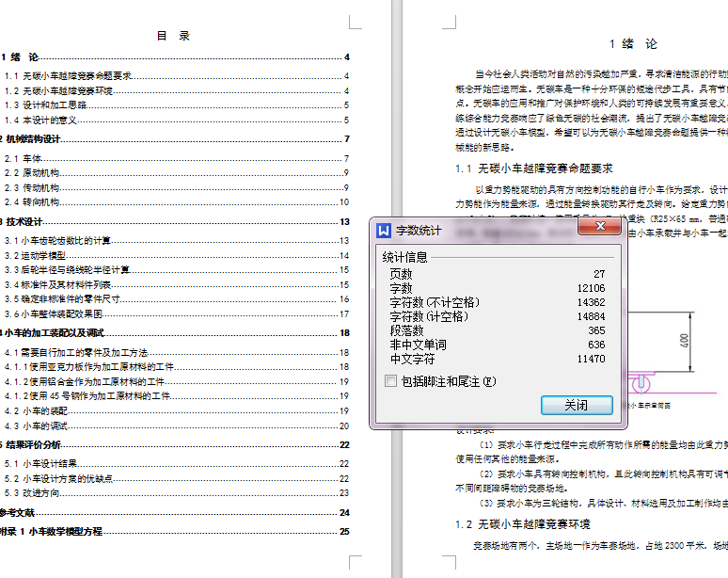Click the 1 绪论 chapter heading on right page
The image size is (728, 578).
pyautogui.click(x=633, y=44)
